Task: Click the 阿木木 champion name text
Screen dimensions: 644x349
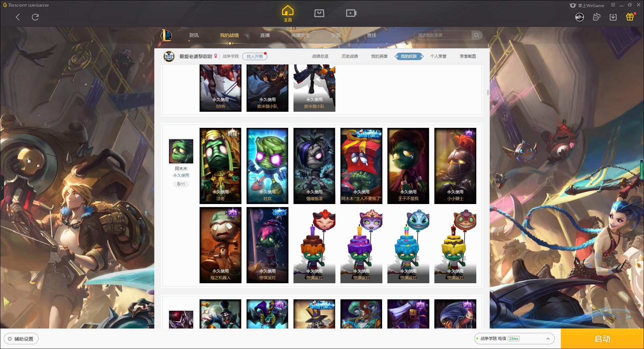Action: point(181,169)
